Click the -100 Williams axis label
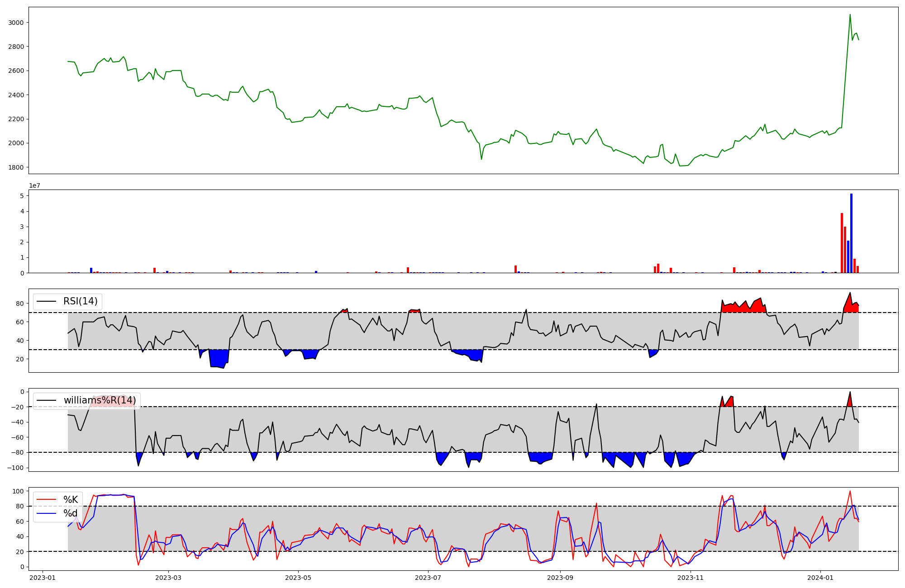Screen dimensions: 905x588 [15, 468]
